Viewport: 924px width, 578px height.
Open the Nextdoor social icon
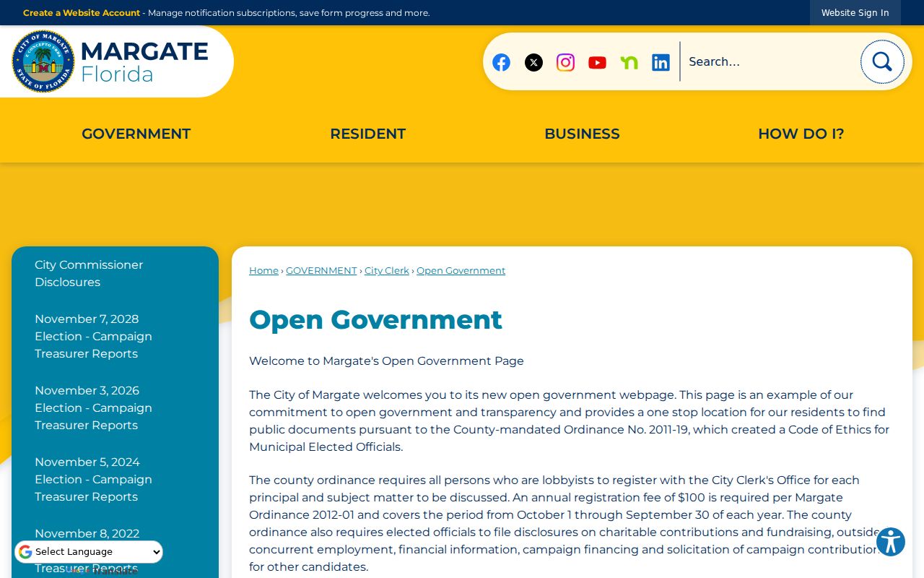(629, 62)
